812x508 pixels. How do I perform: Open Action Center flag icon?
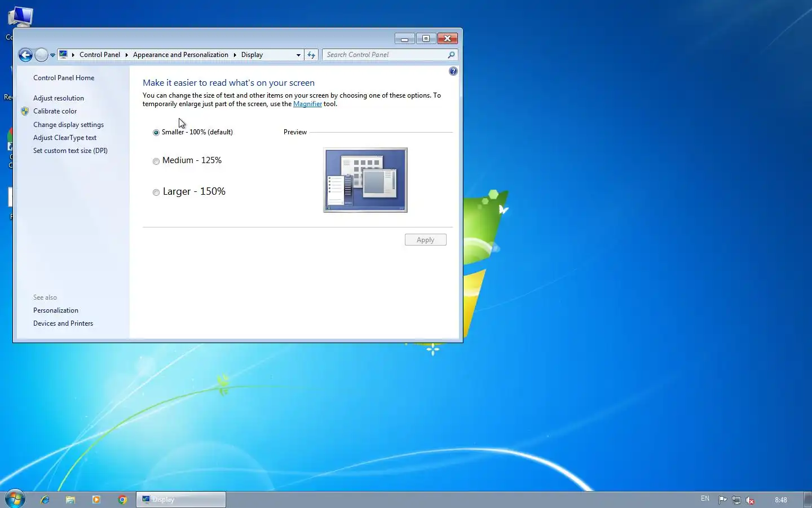(x=722, y=500)
